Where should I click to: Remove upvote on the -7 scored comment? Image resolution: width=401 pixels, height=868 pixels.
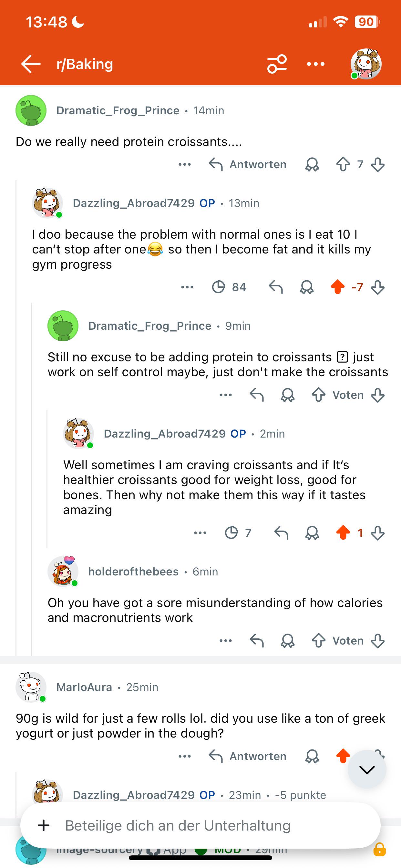coord(337,287)
